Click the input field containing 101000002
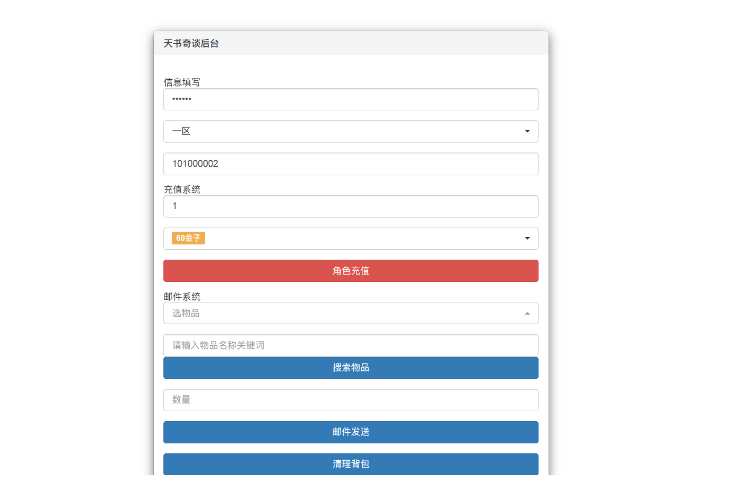 350,163
